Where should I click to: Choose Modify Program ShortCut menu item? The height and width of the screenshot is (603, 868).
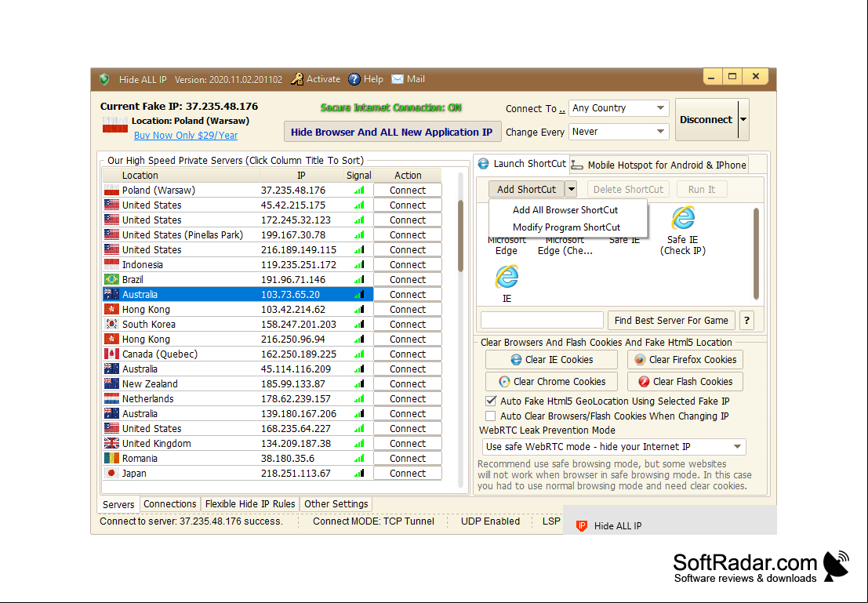coord(566,227)
